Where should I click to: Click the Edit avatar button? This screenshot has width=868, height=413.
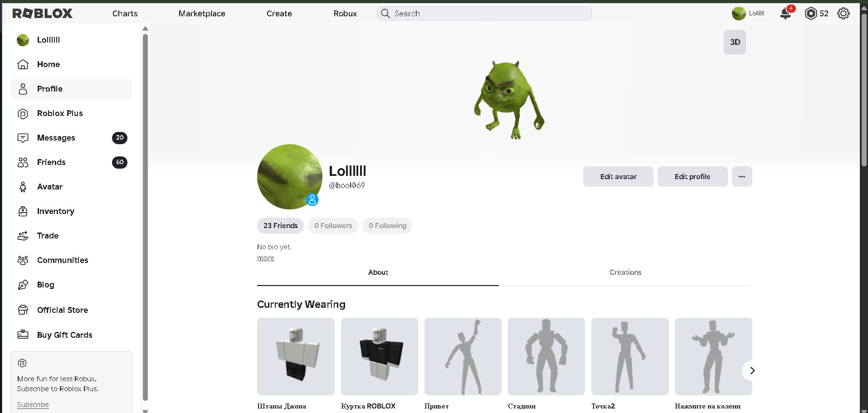(x=618, y=177)
